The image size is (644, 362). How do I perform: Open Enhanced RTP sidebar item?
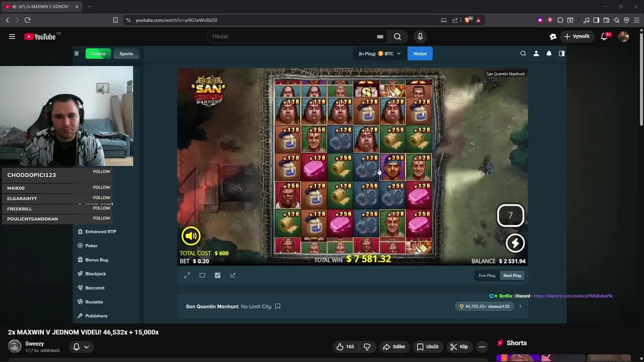click(97, 232)
